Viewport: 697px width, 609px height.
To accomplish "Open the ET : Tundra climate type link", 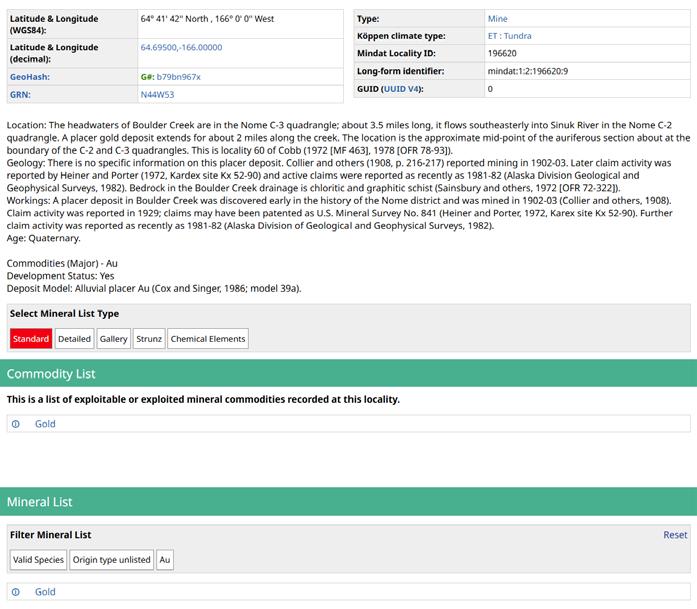I will point(509,36).
